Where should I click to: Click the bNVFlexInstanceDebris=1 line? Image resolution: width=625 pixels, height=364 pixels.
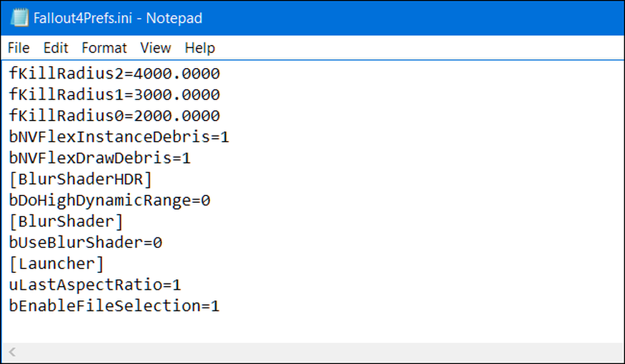click(119, 137)
